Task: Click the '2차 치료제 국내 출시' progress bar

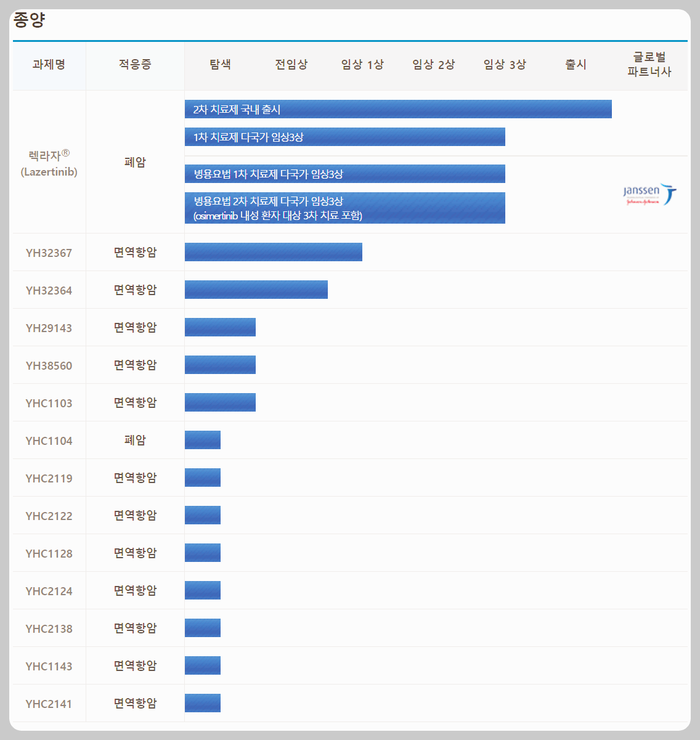Action: (x=398, y=109)
